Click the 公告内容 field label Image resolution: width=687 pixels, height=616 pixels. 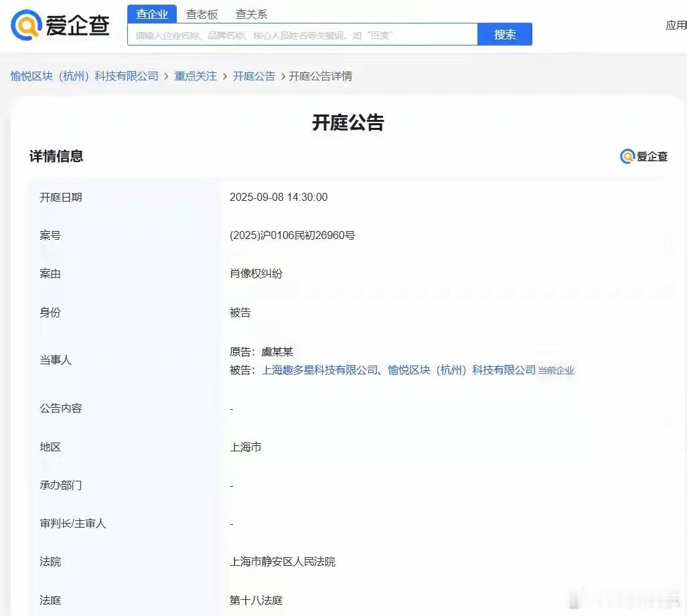60,408
